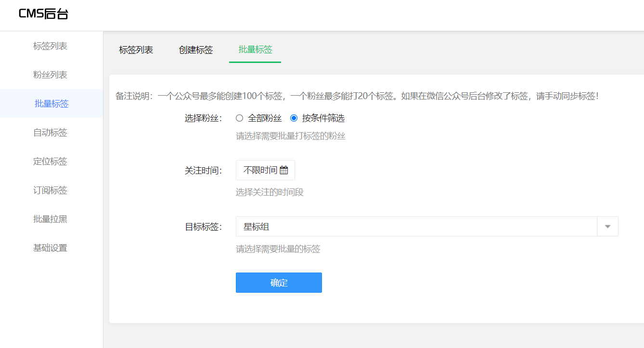Image resolution: width=644 pixels, height=348 pixels.
Task: Click the 目标标签 field label
Action: click(203, 226)
